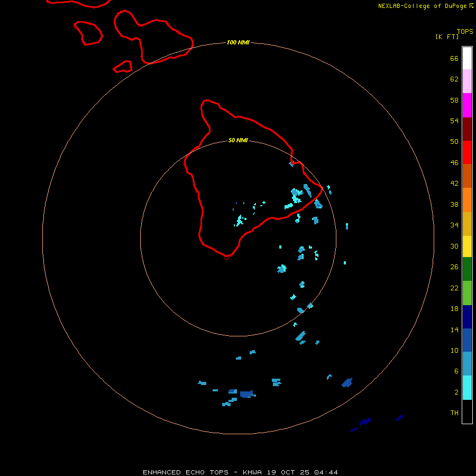Click the black TH swatch in the legend
This screenshot has width=476, height=476.
pyautogui.click(x=467, y=411)
